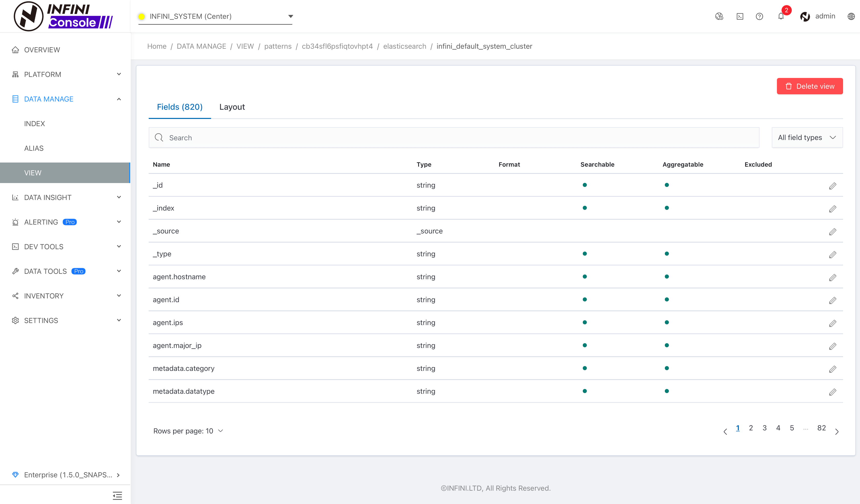This screenshot has width=860, height=504.
Task: Expand the INVENTORY menu
Action: (65, 296)
